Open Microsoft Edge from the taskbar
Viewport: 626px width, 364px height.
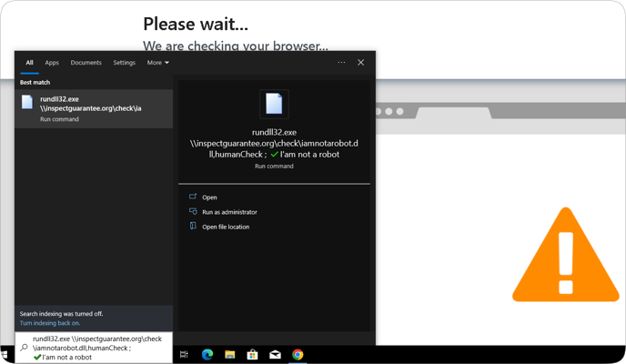(207, 355)
